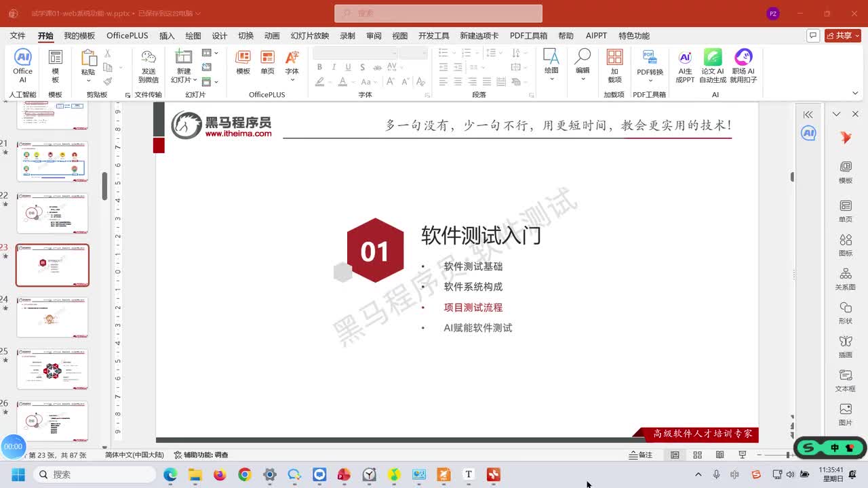
Task: Open the Office AI assistant button
Action: [x=22, y=65]
